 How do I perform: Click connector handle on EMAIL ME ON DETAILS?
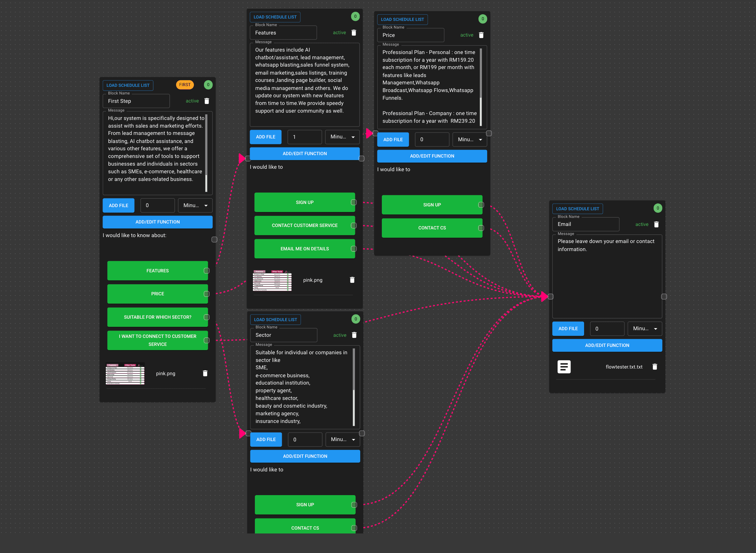point(354,249)
